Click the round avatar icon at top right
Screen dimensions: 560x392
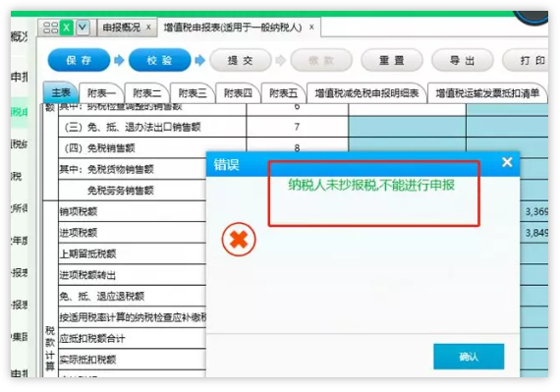point(532,18)
